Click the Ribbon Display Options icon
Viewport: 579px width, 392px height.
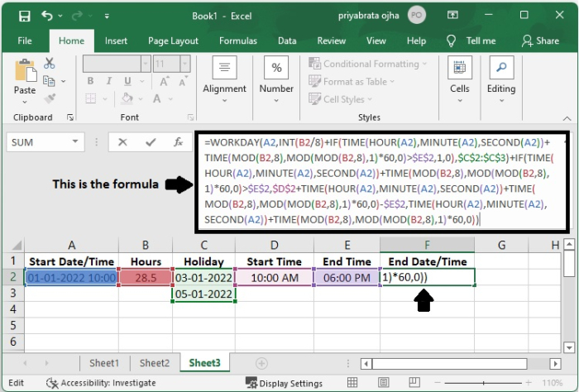point(452,15)
